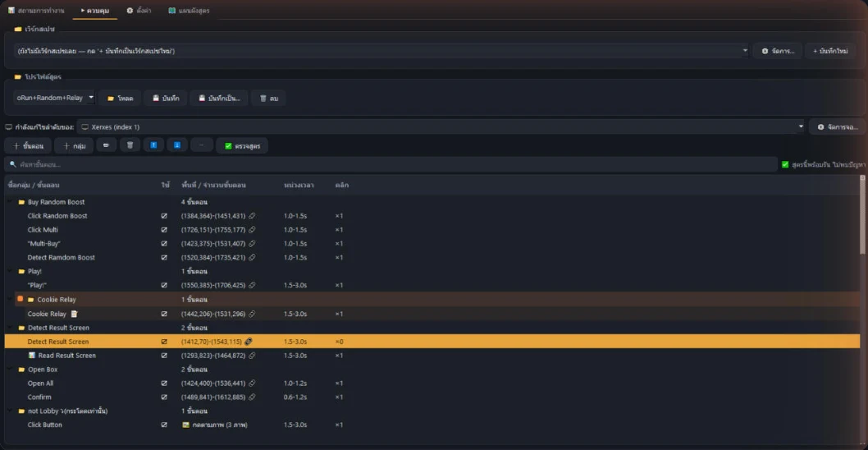The height and width of the screenshot is (450, 868).
Task: Click folder icon of not Lobby group
Action: point(21,411)
